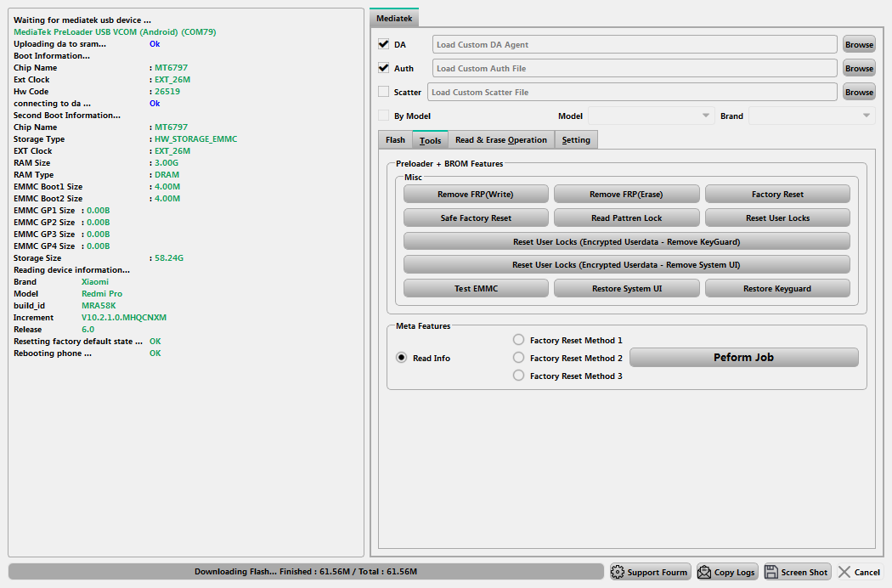Click the Xiaomi brand value in log
The height and width of the screenshot is (588, 892).
coord(95,282)
